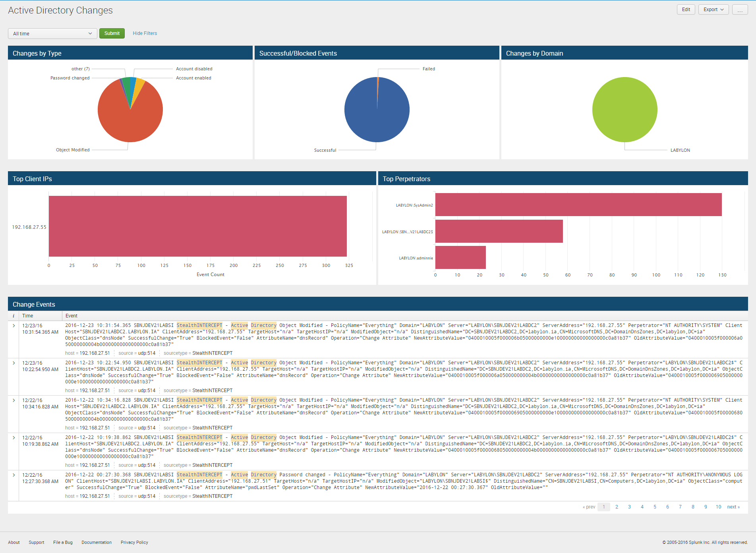Click source udp:514 in first event
756x553 pixels.
tap(147, 353)
